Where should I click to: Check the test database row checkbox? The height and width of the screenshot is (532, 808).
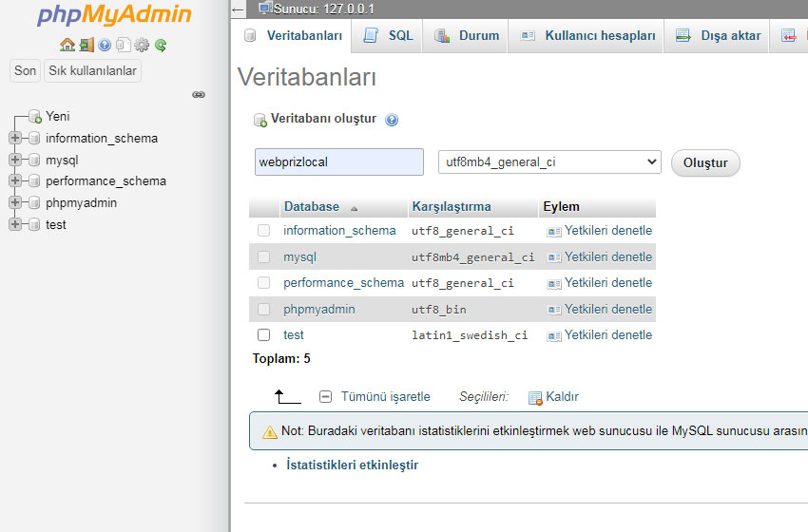pos(264,334)
